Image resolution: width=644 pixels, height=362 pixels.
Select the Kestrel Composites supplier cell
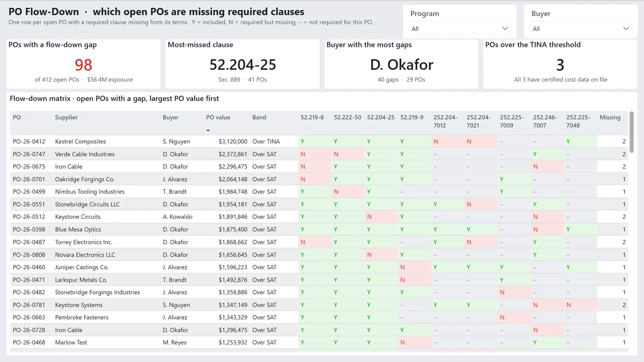coord(80,142)
